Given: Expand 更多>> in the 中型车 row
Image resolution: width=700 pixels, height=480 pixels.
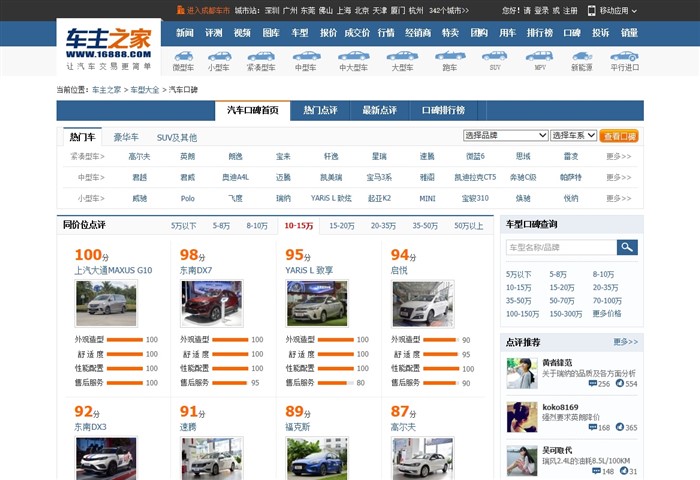Looking at the screenshot, I should pos(619,177).
